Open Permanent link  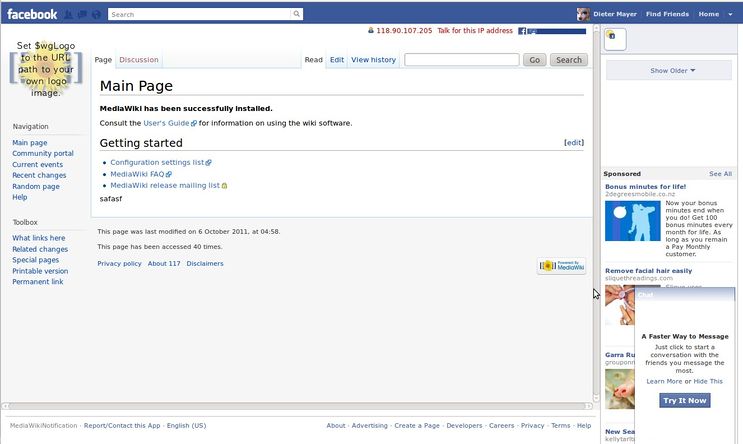pyautogui.click(x=37, y=281)
